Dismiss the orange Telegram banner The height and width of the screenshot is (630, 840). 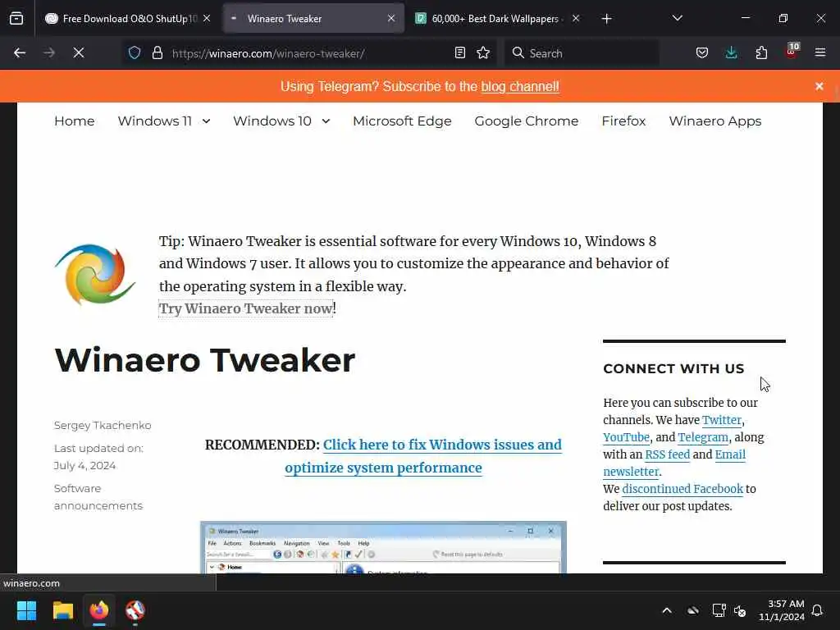coord(819,86)
